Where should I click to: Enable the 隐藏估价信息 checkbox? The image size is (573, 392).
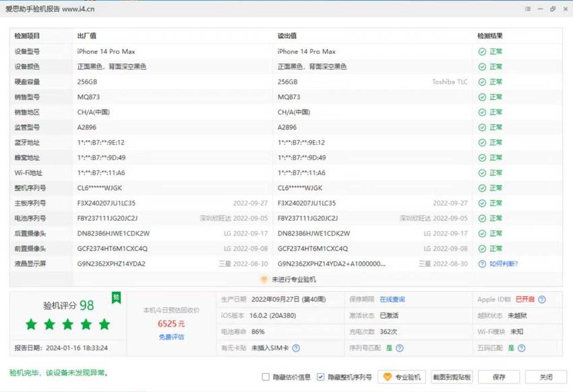pyautogui.click(x=266, y=377)
